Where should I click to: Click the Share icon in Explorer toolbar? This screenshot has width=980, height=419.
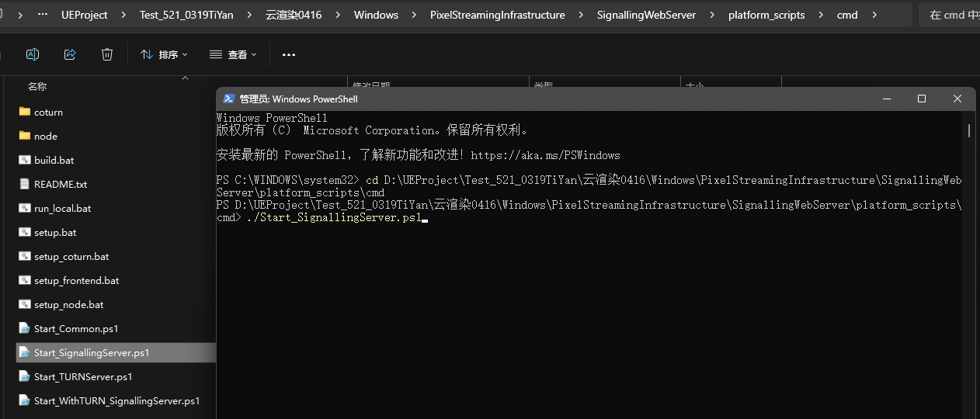70,54
